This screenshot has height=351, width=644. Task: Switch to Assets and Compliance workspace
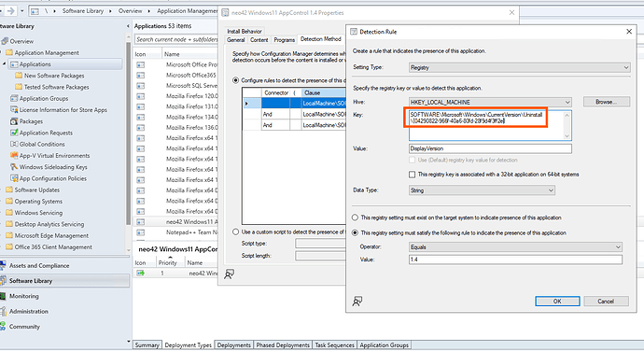point(39,265)
